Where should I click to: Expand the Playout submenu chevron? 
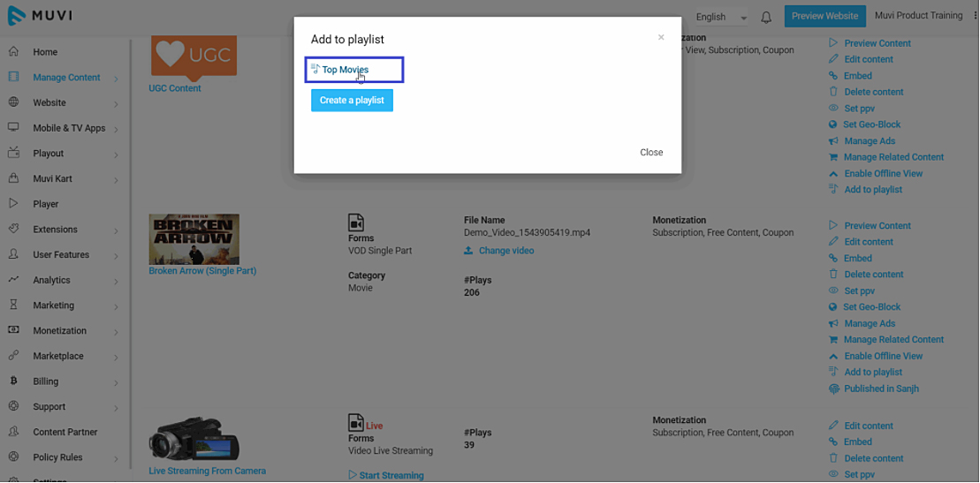[x=117, y=155]
